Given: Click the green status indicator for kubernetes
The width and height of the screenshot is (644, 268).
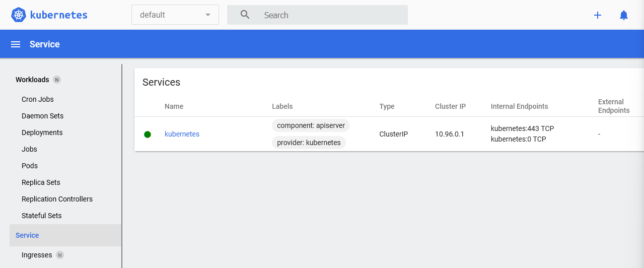Looking at the screenshot, I should click(148, 135).
